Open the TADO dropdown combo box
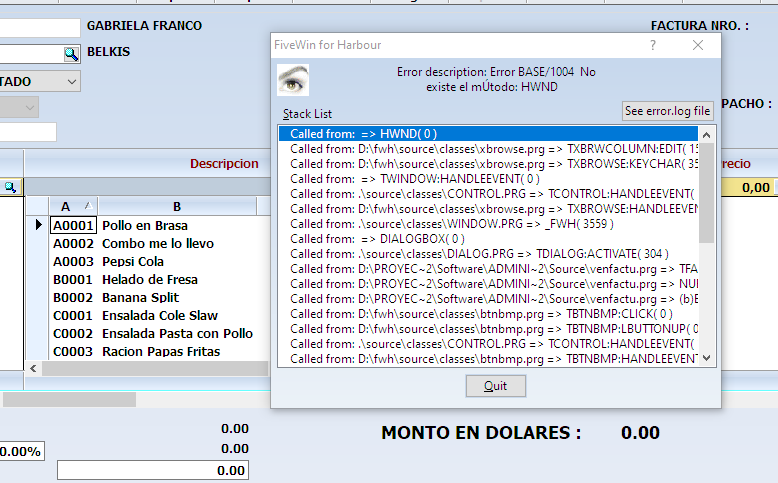 click(x=71, y=81)
